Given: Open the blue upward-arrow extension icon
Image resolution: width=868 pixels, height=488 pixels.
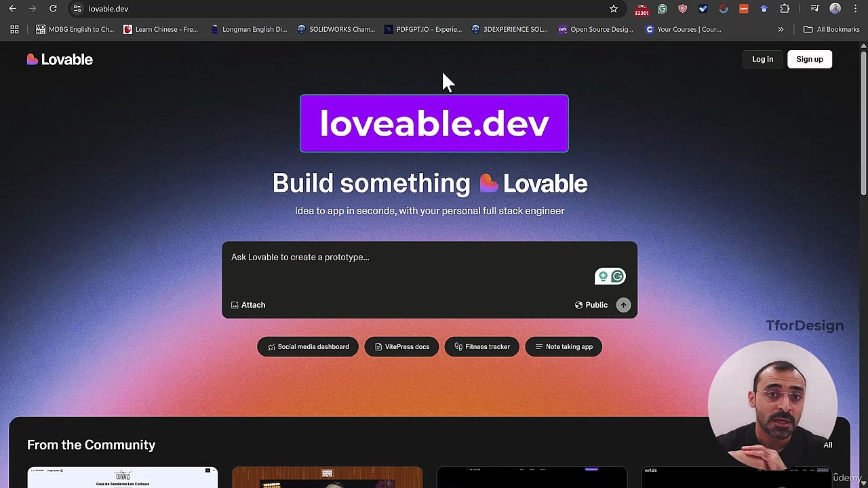Looking at the screenshot, I should [x=764, y=9].
